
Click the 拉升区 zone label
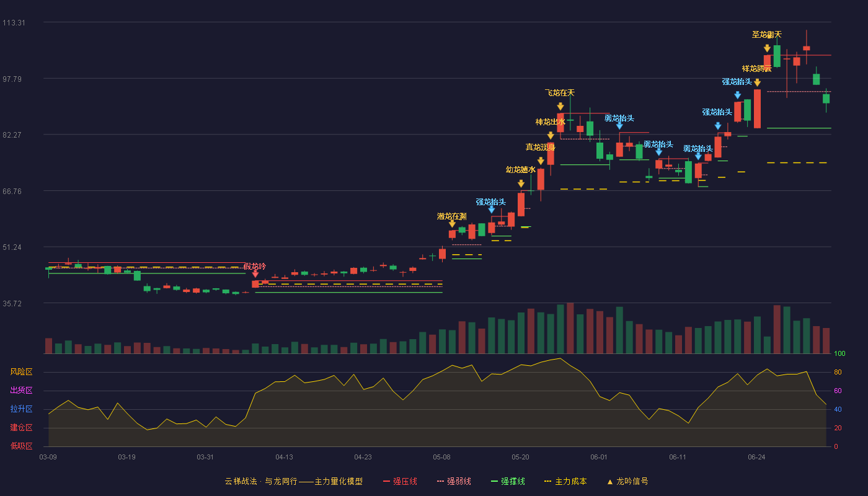coord(21,409)
